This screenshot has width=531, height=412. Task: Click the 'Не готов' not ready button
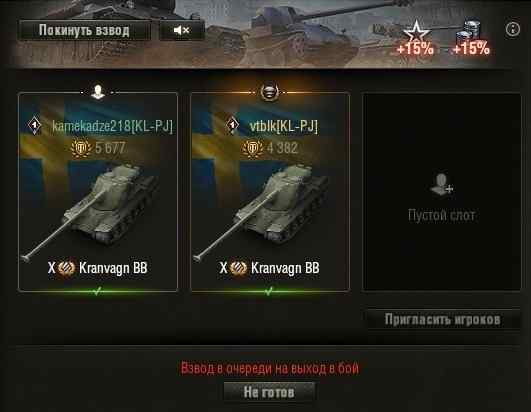pos(269,393)
